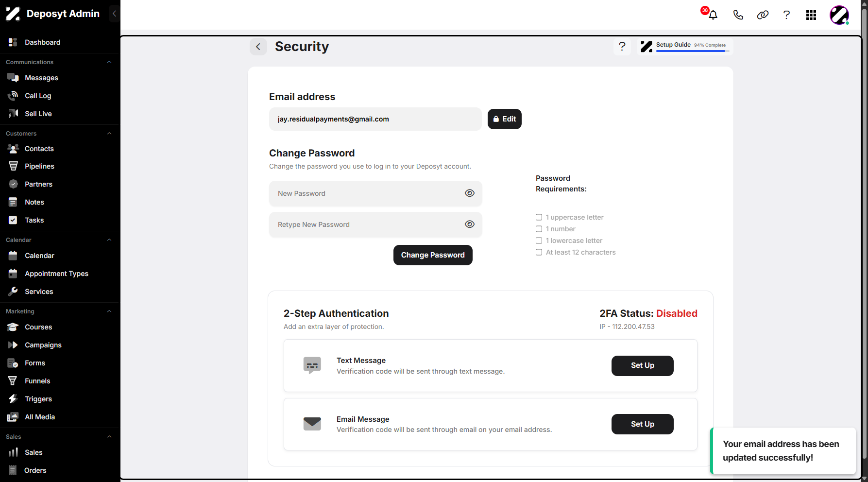Click the Deposyt logo in sidebar
The width and height of the screenshot is (868, 482).
pyautogui.click(x=13, y=14)
